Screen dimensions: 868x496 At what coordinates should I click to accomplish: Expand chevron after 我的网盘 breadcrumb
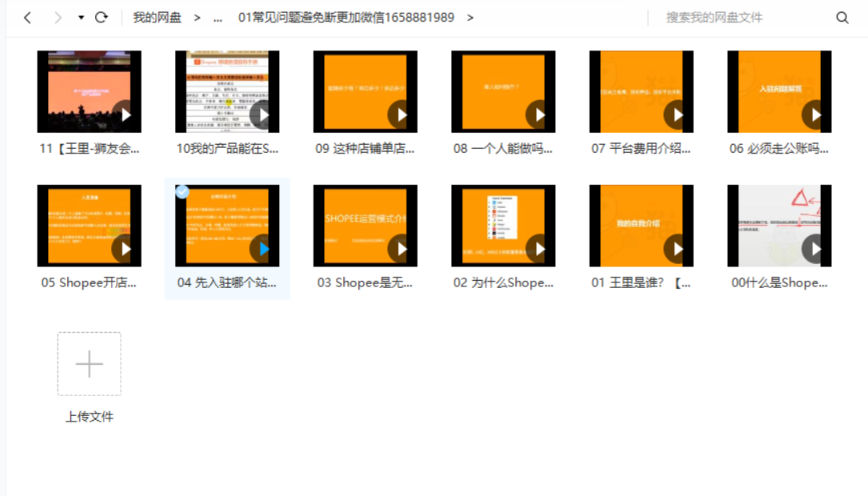pyautogui.click(x=197, y=18)
